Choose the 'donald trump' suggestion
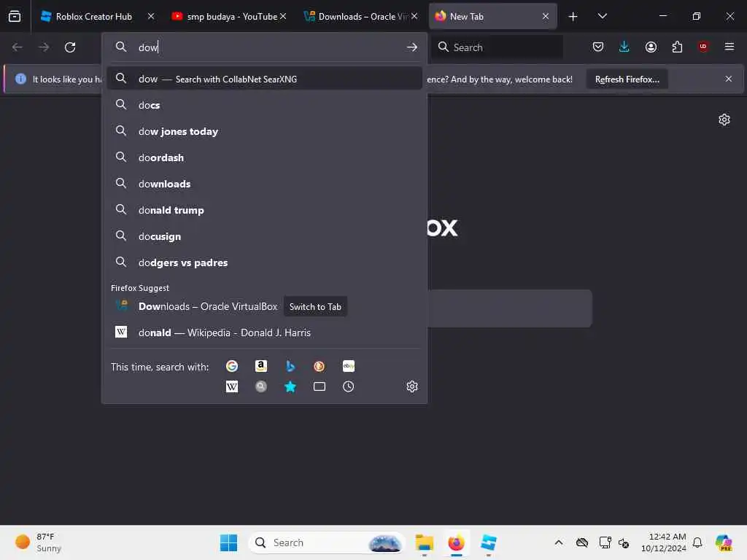The height and width of the screenshot is (560, 747). coord(264,209)
